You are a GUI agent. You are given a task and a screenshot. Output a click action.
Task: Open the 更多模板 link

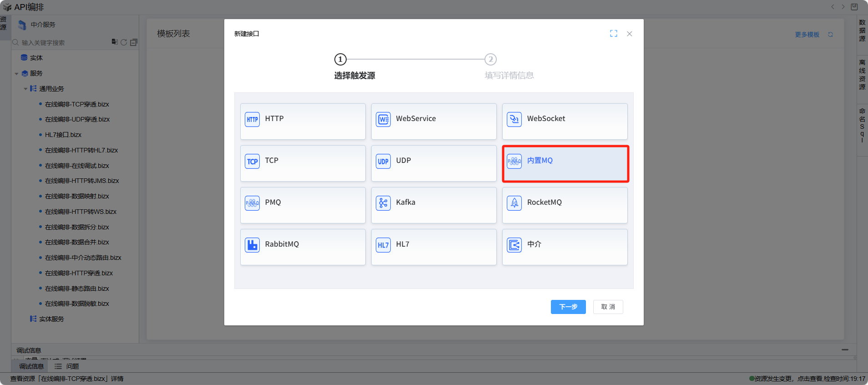(x=807, y=35)
